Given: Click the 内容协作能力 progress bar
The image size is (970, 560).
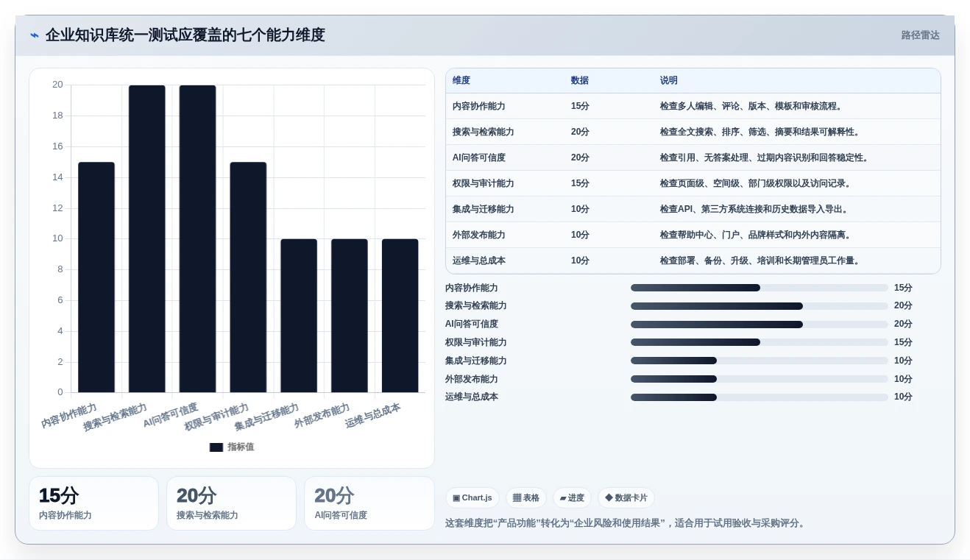Looking at the screenshot, I should pyautogui.click(x=760, y=288).
